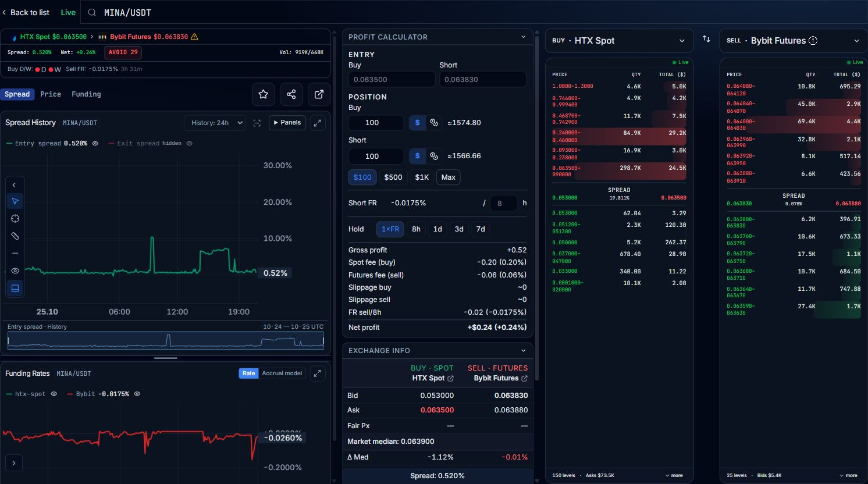Set position size to Max

click(x=449, y=177)
